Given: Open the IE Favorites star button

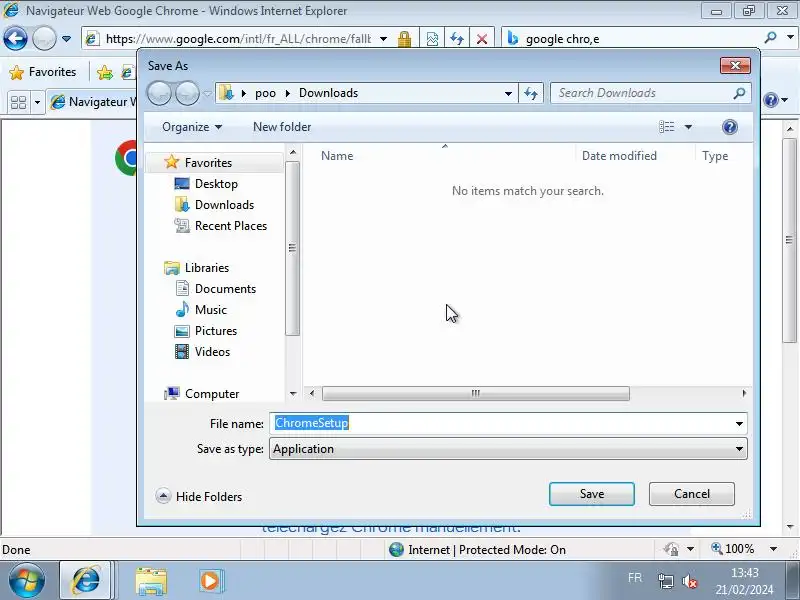Looking at the screenshot, I should point(43,72).
